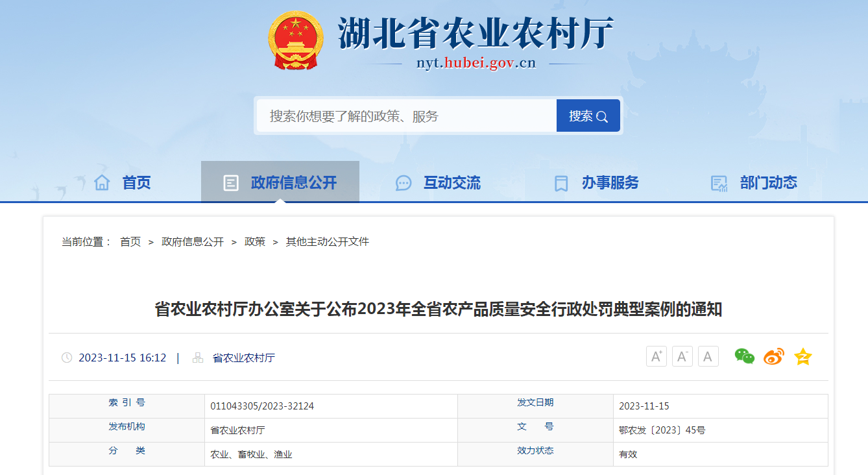Click the 发文日期 label cell
The height and width of the screenshot is (475, 868).
tap(535, 406)
